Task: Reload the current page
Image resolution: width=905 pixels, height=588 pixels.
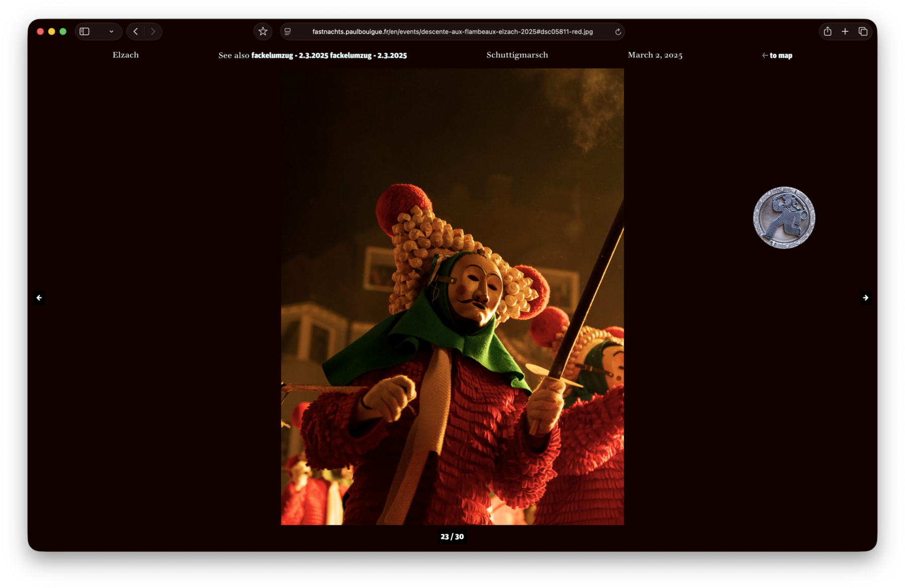Action: (x=618, y=32)
